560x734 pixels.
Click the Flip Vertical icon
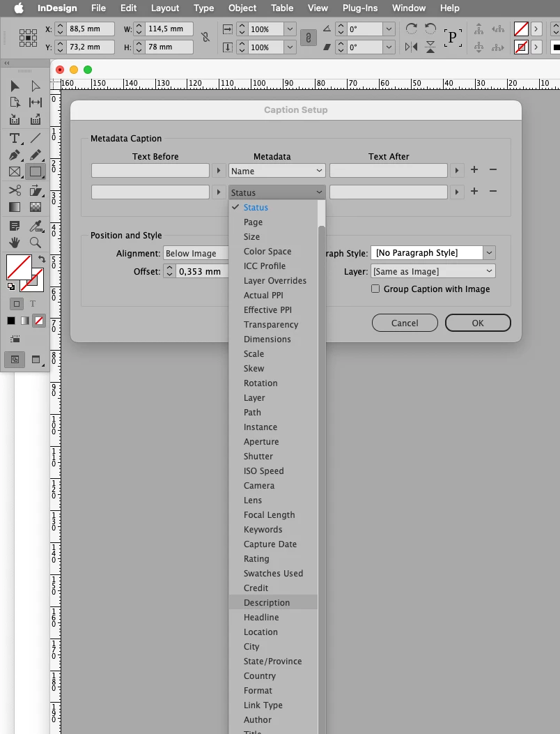[x=430, y=47]
